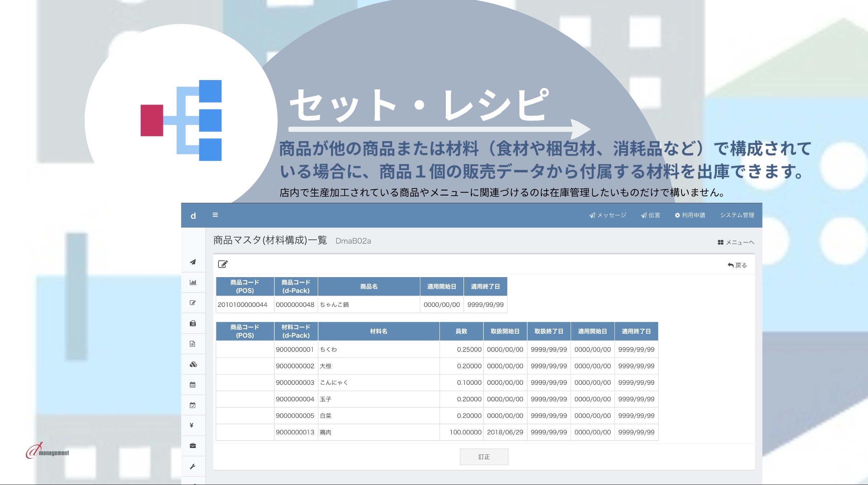Click the メニューへ link

736,242
